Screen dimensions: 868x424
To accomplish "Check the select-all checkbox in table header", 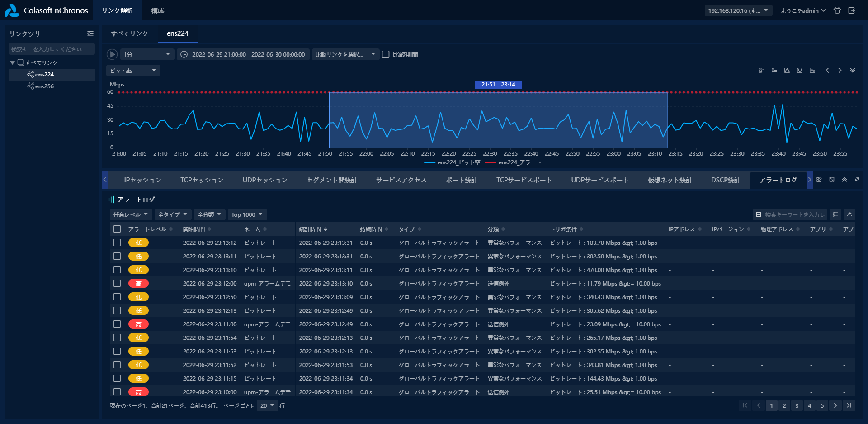I will [117, 229].
